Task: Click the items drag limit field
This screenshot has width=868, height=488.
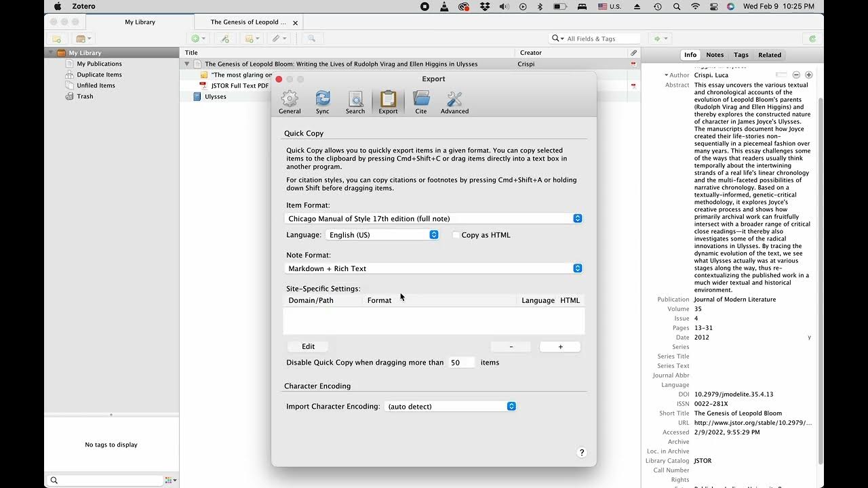Action: point(462,363)
